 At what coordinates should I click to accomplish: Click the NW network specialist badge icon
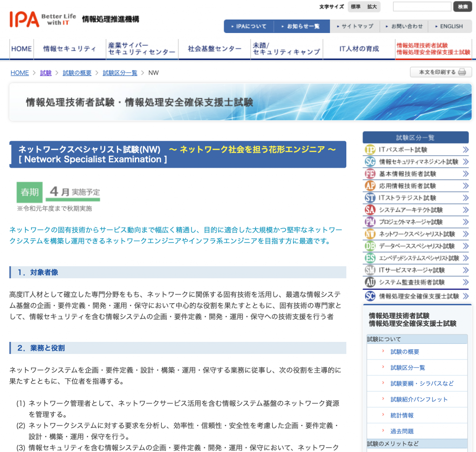370,234
